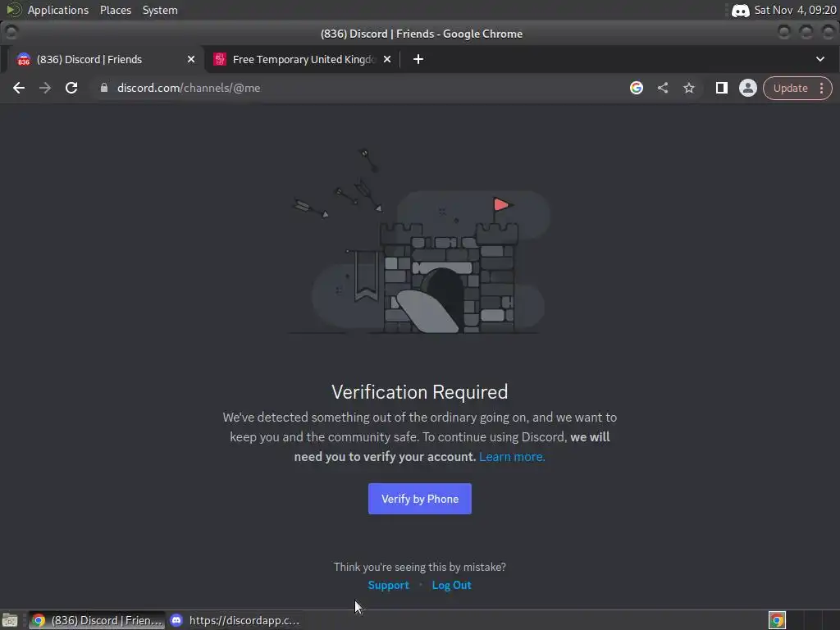Click the Google icon in the address bar
This screenshot has width=840, height=630.
(637, 88)
